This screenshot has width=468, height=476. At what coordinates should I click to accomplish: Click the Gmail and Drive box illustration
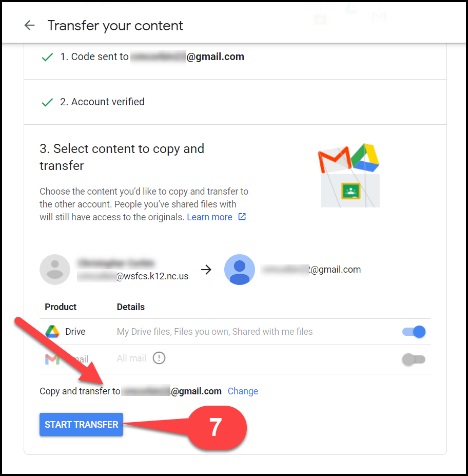coord(349,176)
